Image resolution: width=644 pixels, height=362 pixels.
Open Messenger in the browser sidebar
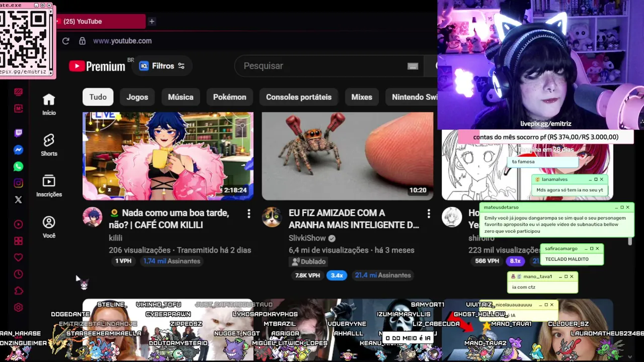(x=18, y=150)
